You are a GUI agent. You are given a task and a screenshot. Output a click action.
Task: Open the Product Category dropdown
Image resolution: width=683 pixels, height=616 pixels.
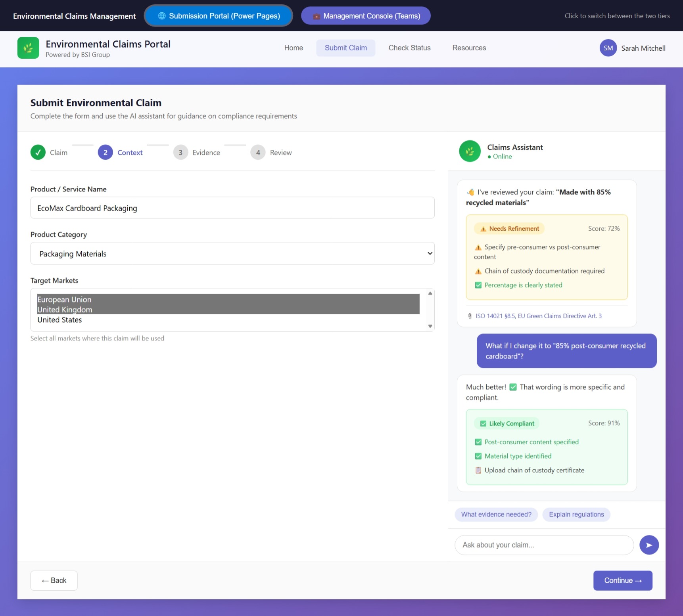pyautogui.click(x=232, y=254)
